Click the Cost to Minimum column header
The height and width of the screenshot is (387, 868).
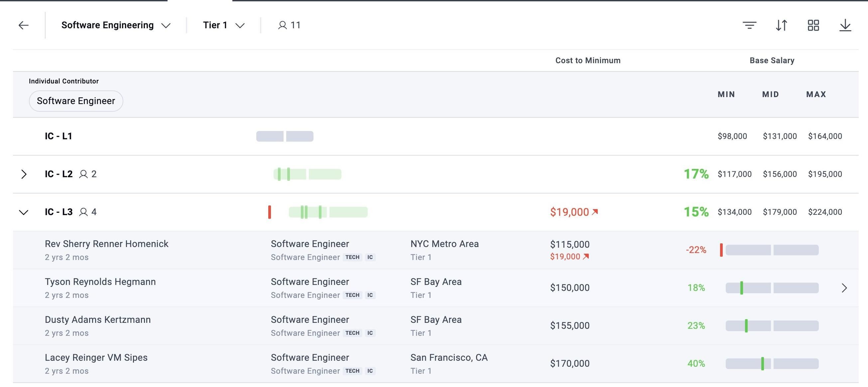[x=588, y=60]
